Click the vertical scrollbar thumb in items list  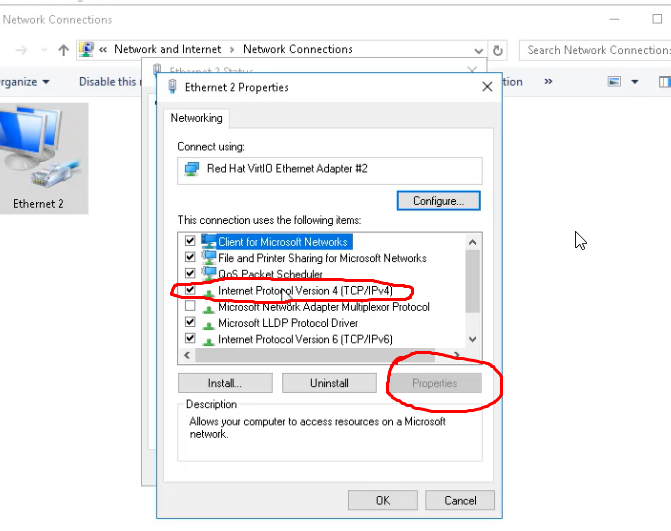(x=472, y=282)
